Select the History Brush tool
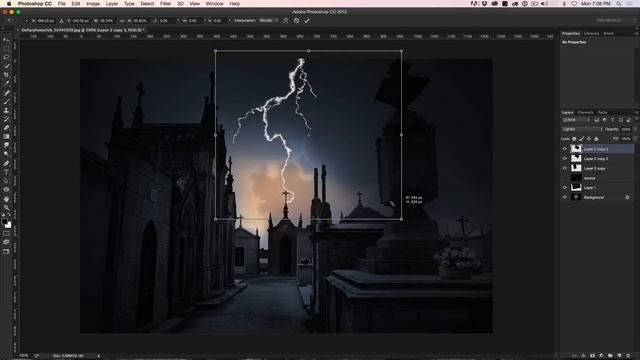The image size is (640, 360). [x=6, y=119]
